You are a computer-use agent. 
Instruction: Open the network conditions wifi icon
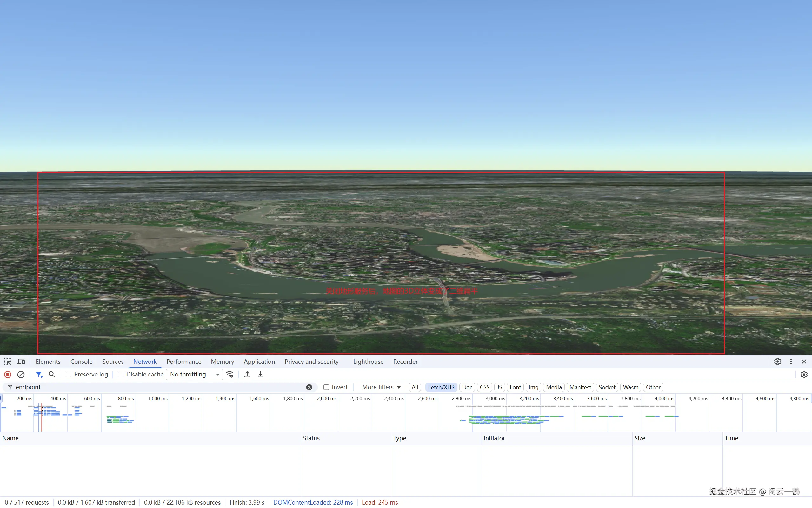point(230,374)
